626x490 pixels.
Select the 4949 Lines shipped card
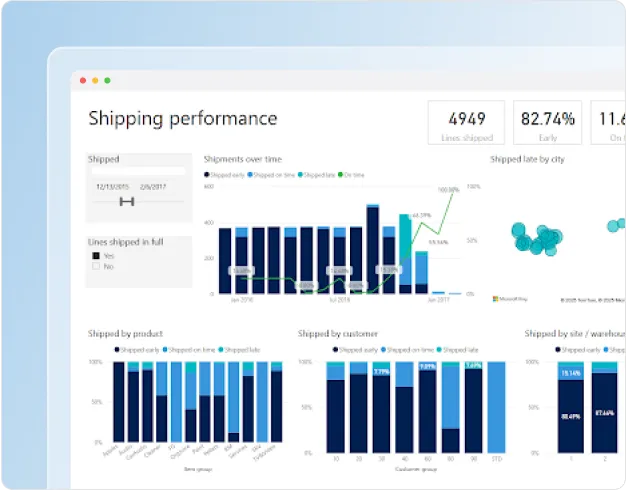coord(466,123)
